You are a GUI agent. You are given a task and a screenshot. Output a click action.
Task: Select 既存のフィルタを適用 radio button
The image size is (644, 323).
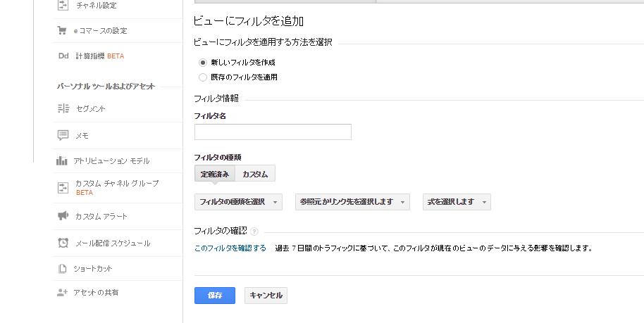click(x=202, y=77)
